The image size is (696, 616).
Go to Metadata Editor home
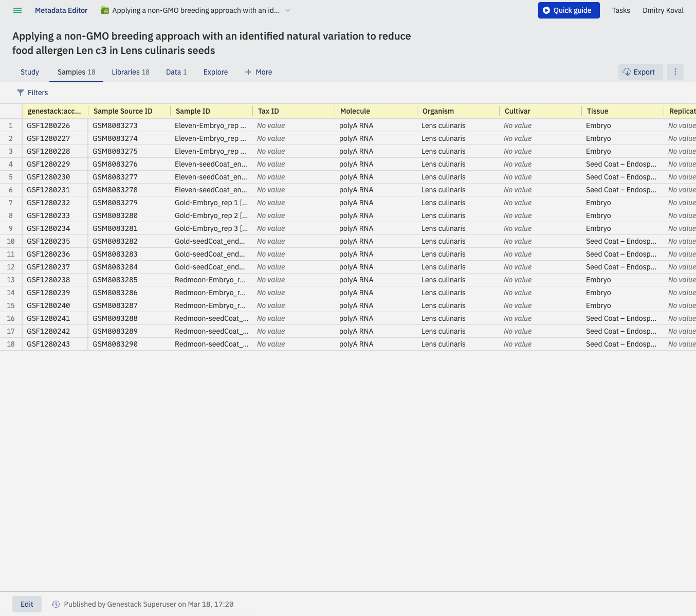click(x=61, y=10)
